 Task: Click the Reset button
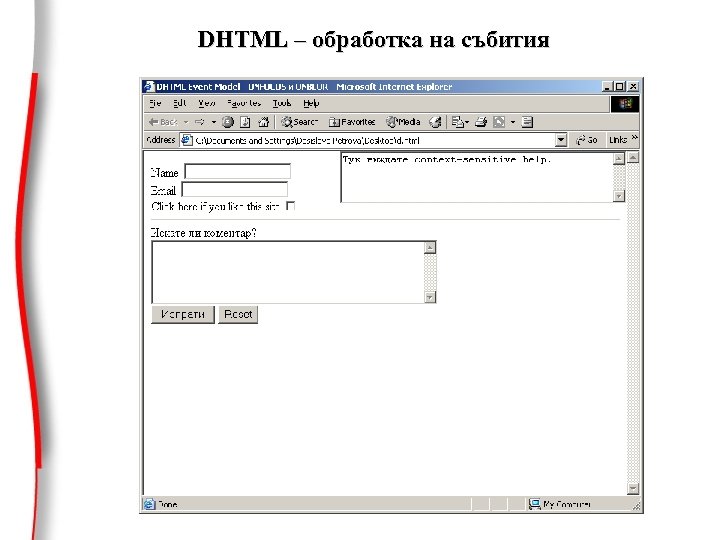pos(238,315)
